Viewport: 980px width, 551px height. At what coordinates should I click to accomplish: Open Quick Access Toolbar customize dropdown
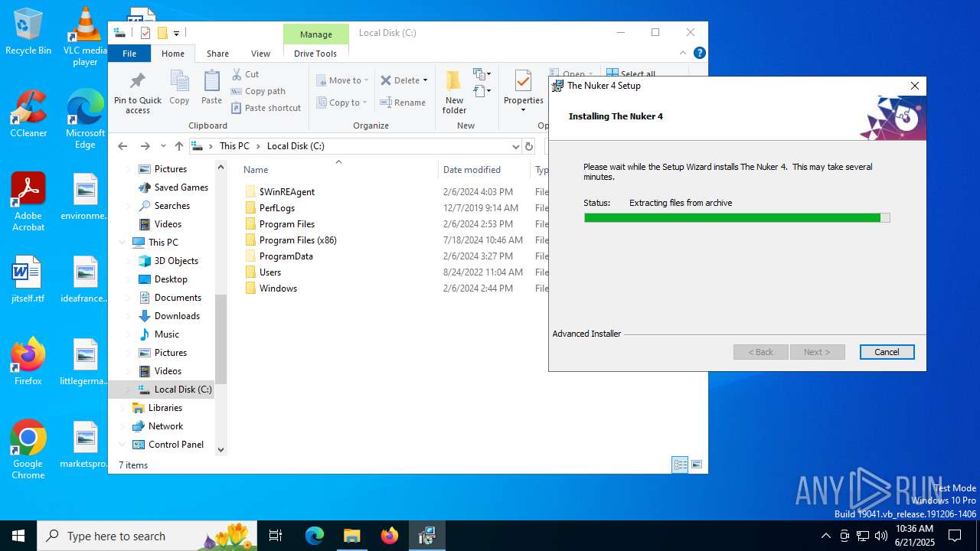tap(176, 33)
